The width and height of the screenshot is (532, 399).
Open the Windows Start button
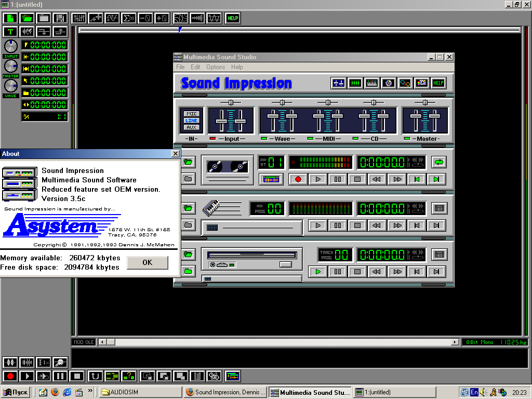pos(16,392)
